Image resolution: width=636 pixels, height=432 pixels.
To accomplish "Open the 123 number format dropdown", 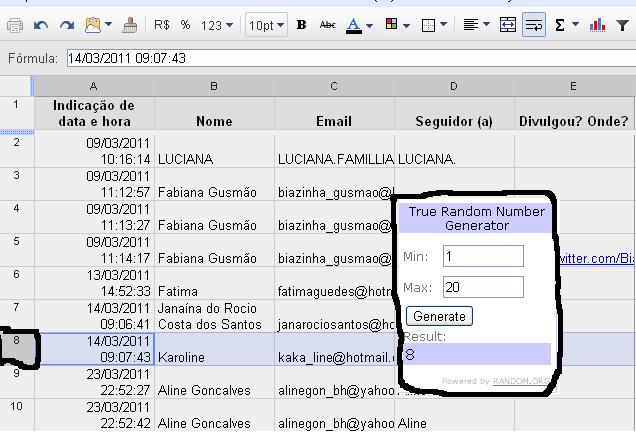I will (217, 26).
